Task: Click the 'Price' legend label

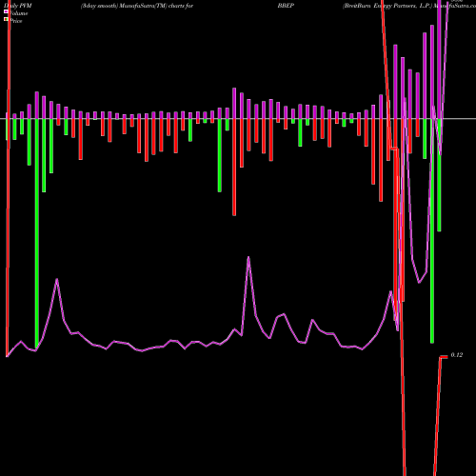Action: pos(16,21)
